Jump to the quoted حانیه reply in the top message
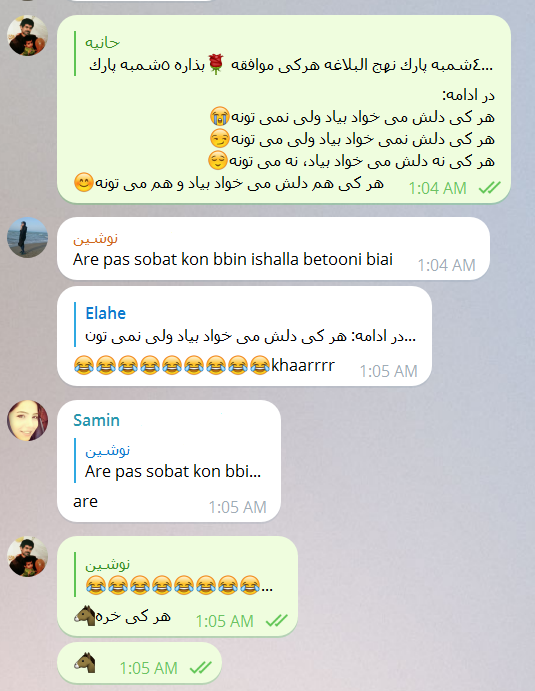The width and height of the screenshot is (535, 691). [x=284, y=54]
